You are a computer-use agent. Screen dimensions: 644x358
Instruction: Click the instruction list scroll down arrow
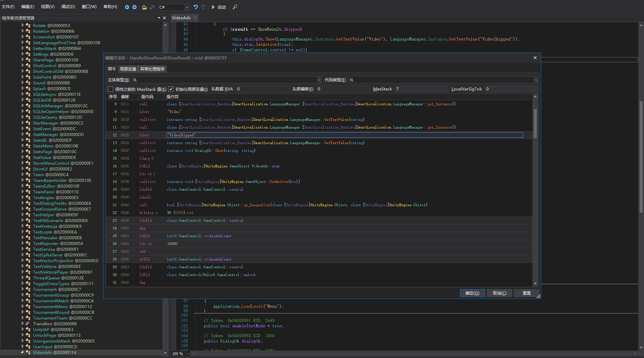tap(535, 284)
